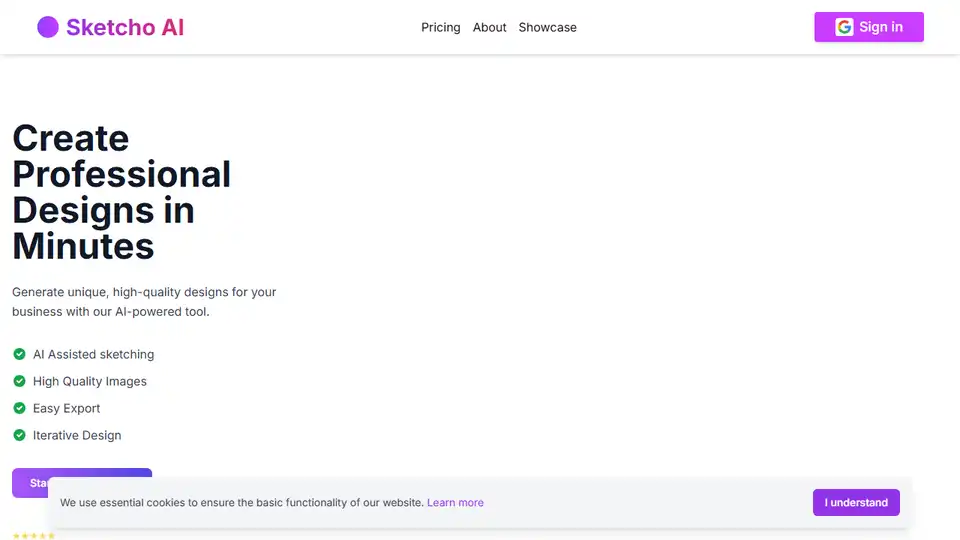Follow the Learn more cookie link

pos(455,502)
